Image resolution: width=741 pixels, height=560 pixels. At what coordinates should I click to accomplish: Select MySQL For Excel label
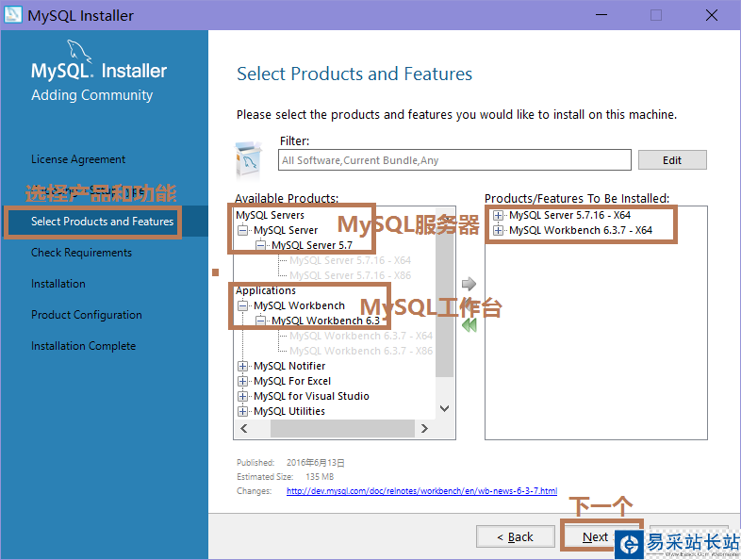(x=292, y=382)
